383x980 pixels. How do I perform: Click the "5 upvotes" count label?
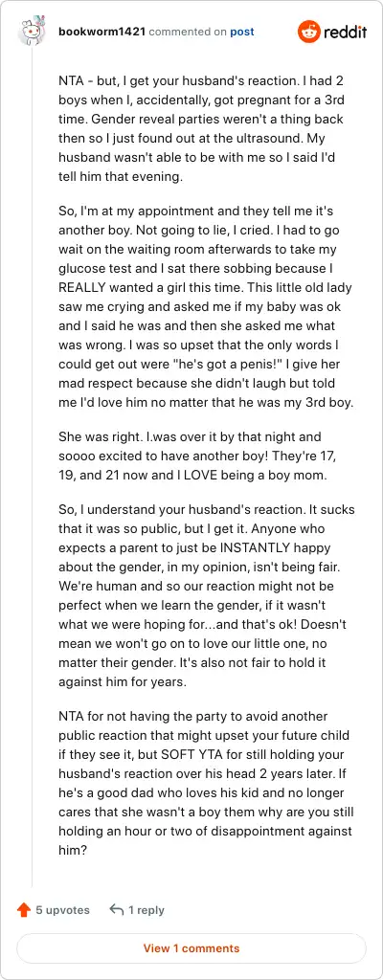(62, 910)
